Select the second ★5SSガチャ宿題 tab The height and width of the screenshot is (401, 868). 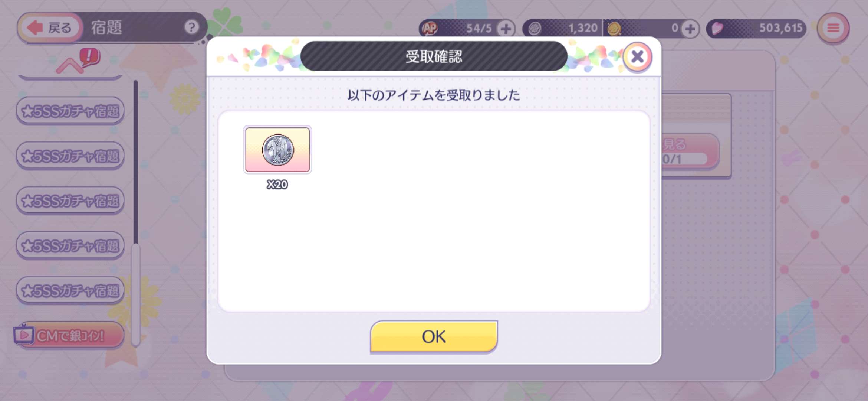coord(70,156)
